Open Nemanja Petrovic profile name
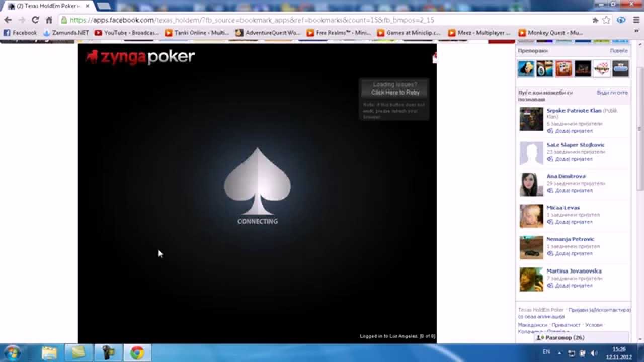Image resolution: width=644 pixels, height=362 pixels. pyautogui.click(x=571, y=239)
